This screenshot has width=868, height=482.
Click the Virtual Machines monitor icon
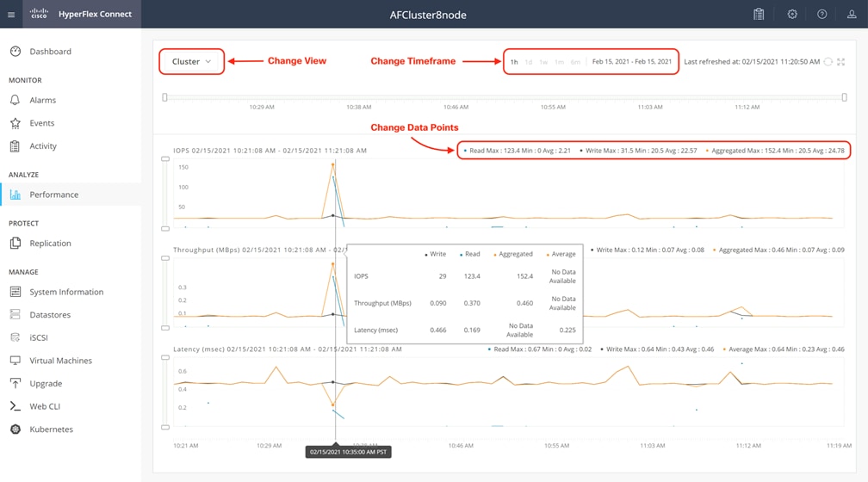coord(15,361)
